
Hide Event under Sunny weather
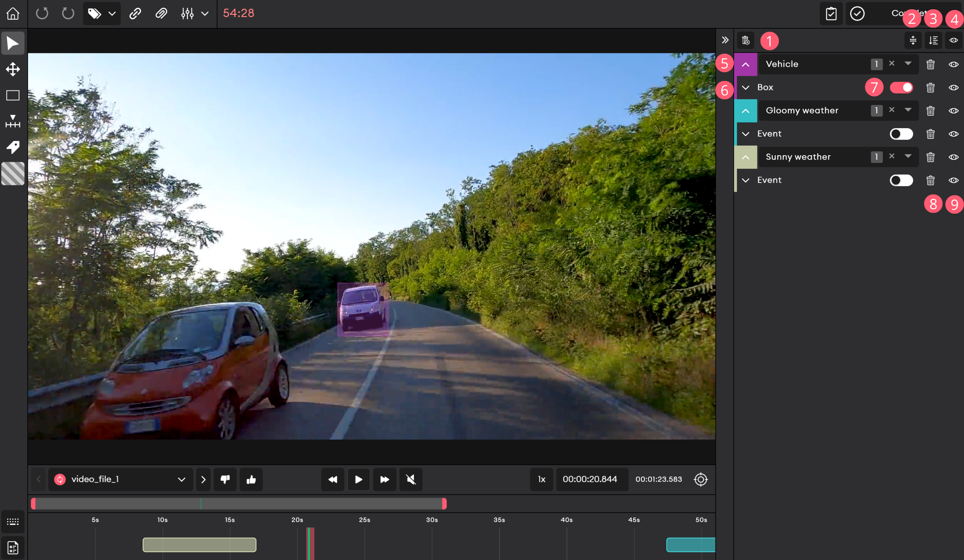tap(954, 180)
